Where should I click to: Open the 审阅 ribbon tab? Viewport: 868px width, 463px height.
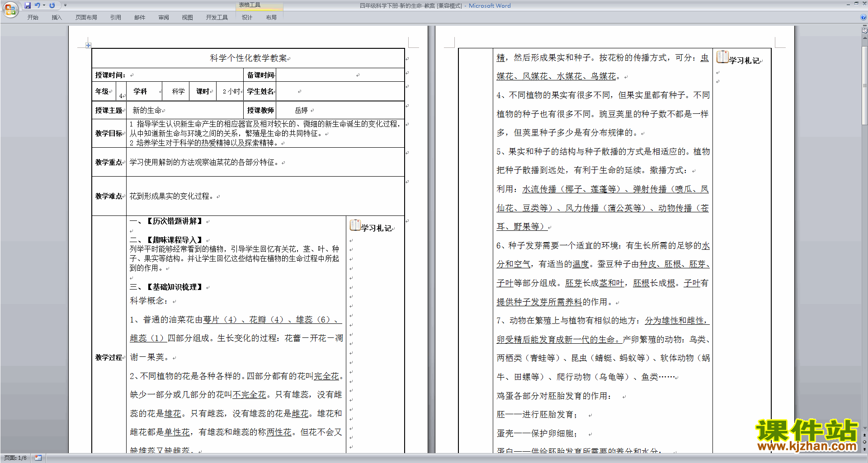click(164, 17)
